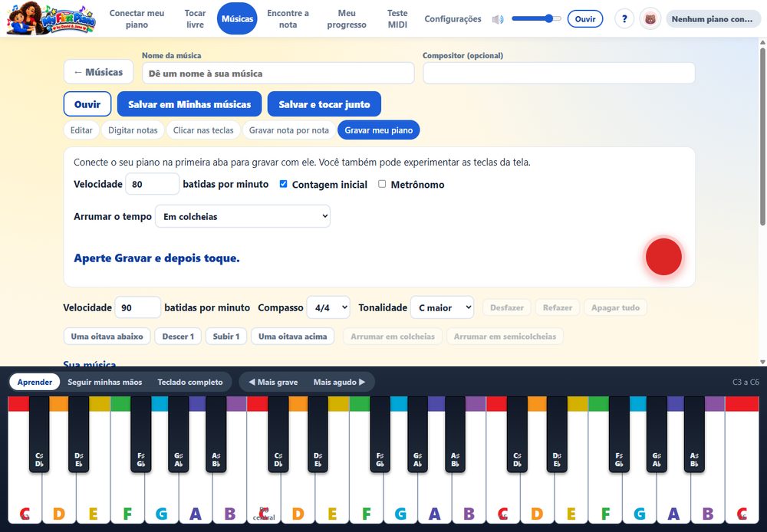767x532 pixels.
Task: Play the last A♯/B♭ black key on the right
Action: [694, 433]
